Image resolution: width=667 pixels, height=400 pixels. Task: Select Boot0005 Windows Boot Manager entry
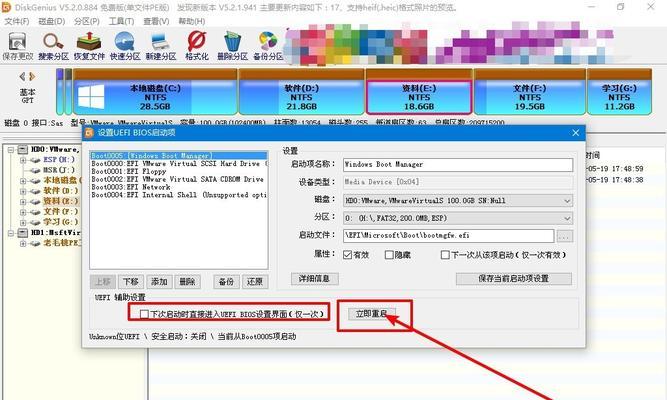click(x=179, y=156)
